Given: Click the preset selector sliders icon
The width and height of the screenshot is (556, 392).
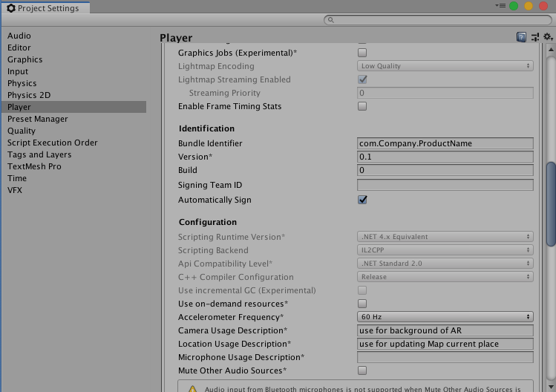Looking at the screenshot, I should 534,37.
